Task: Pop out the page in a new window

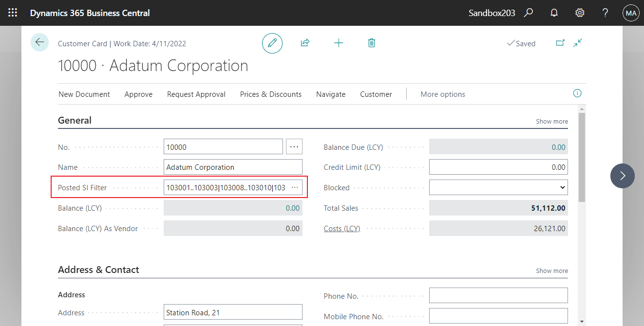Action: 560,43
